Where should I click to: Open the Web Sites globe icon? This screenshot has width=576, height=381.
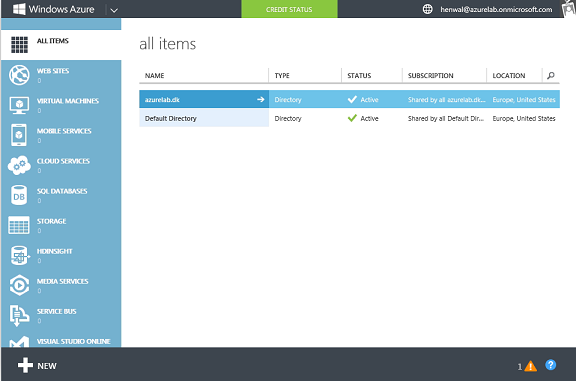point(19,75)
